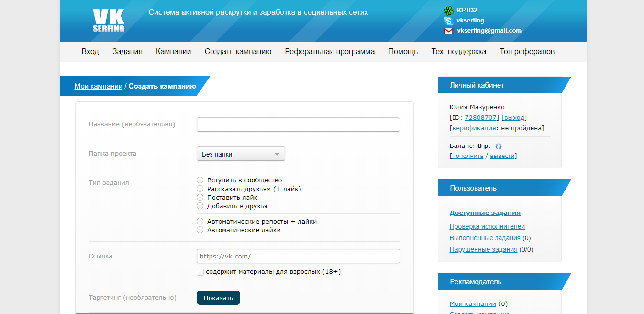Click the dropdown arrow next to 'Без папки'

pos(278,153)
